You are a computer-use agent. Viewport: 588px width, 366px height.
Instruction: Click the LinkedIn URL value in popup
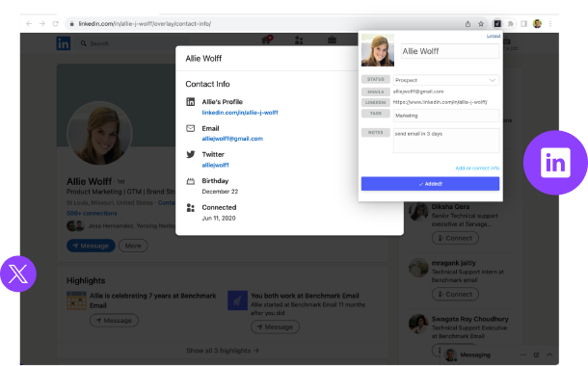440,102
